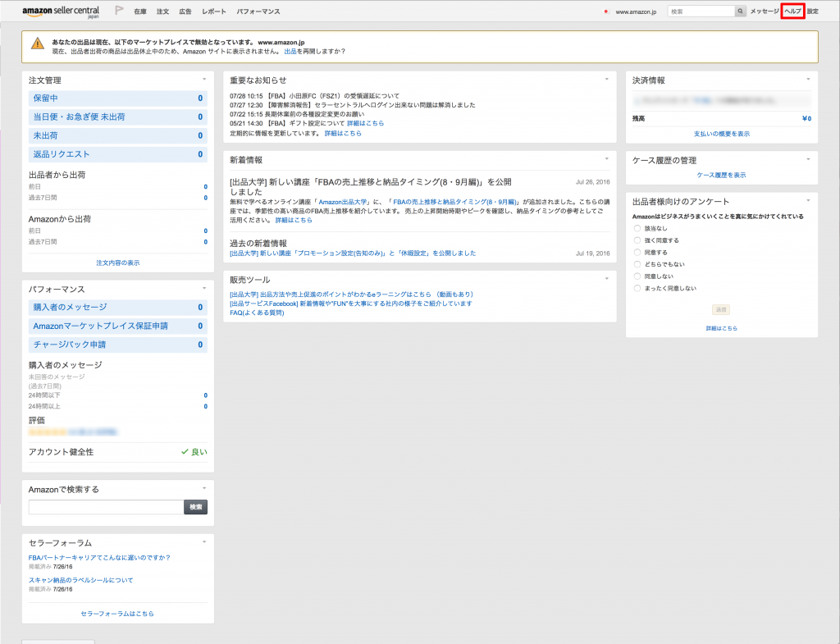
Task: Open the 注文管理 widget dropdown arrow
Action: [204, 80]
